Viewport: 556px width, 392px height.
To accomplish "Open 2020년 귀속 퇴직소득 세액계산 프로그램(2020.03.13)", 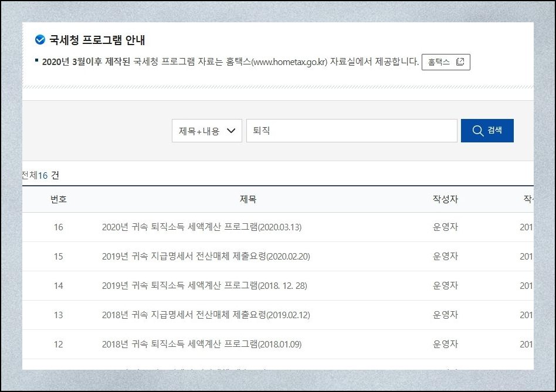I will (x=202, y=227).
